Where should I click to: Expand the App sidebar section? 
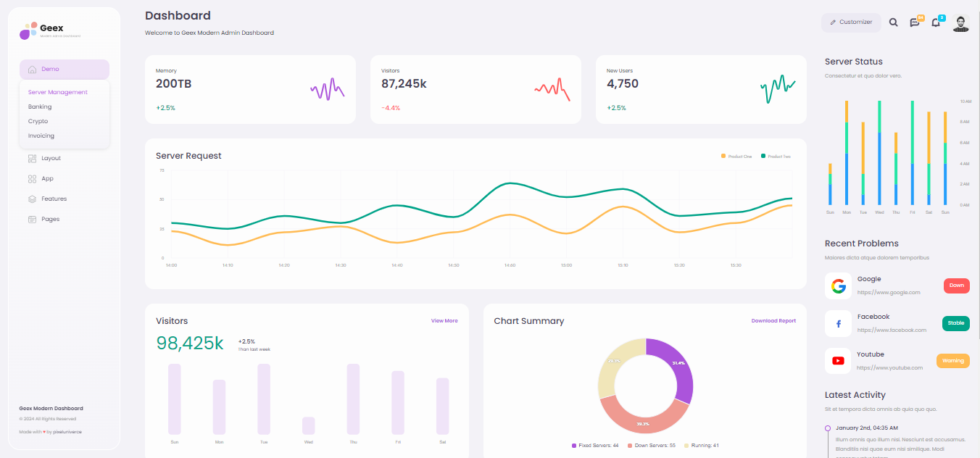46,178
